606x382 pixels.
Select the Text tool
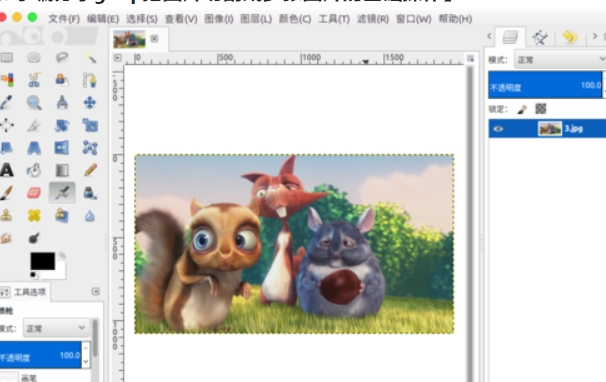tap(7, 170)
